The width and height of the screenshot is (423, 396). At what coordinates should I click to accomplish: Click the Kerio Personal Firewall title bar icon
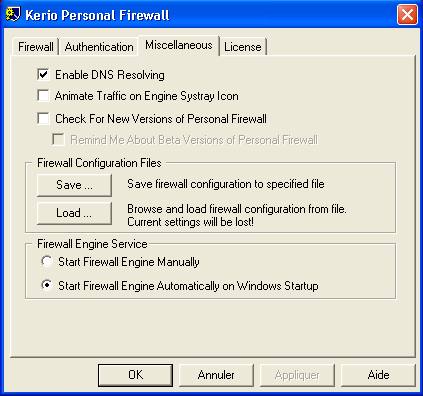[13, 14]
